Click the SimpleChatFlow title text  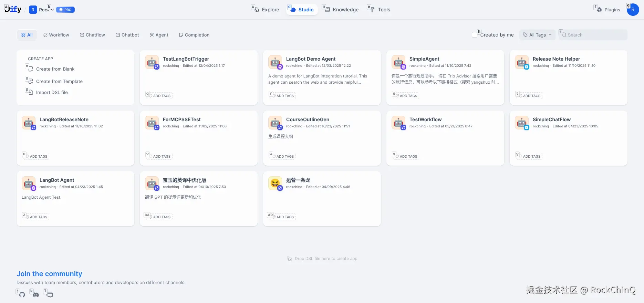[552, 119]
